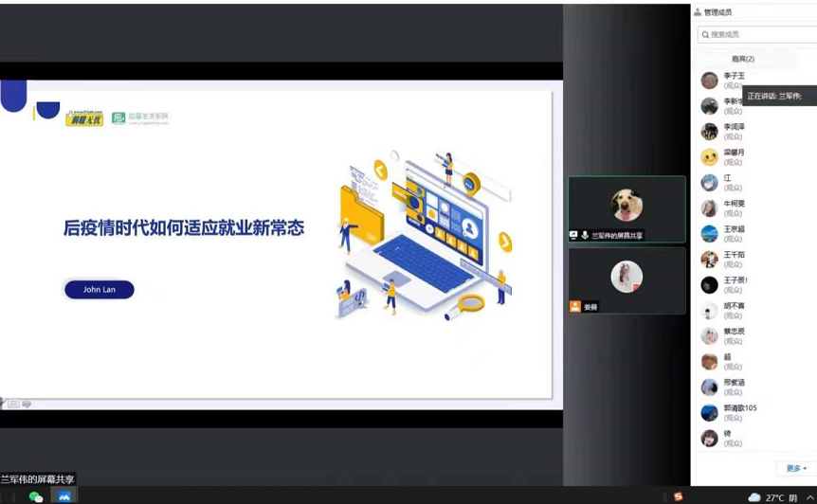The image size is (817, 504).
Task: Click the 管理成员 panel header
Action: [717, 12]
